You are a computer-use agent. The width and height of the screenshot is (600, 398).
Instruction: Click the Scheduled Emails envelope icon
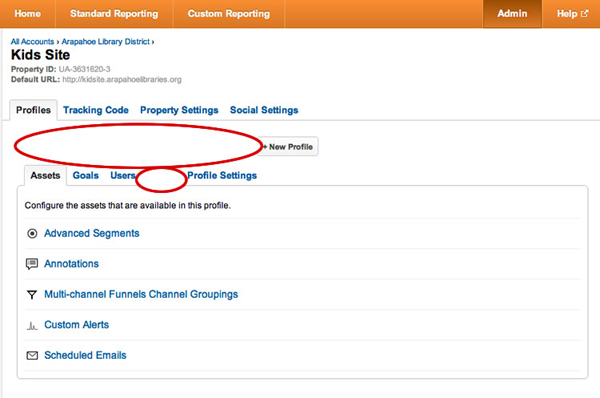tap(32, 356)
